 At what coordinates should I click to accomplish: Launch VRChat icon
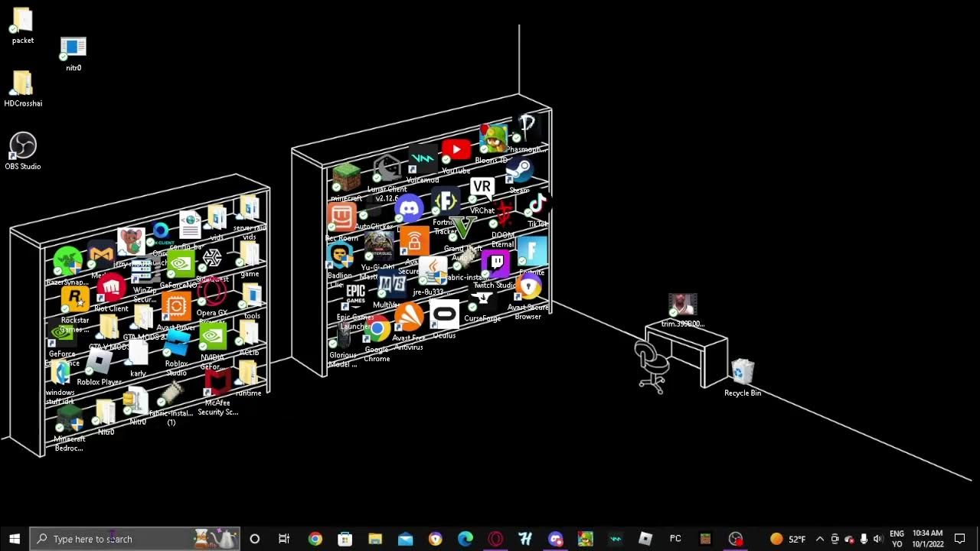pos(482,195)
